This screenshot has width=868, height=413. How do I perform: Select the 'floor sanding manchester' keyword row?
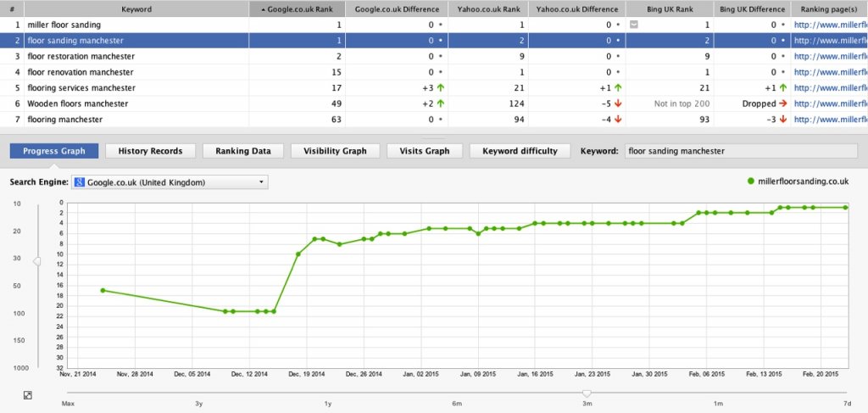[x=434, y=41]
